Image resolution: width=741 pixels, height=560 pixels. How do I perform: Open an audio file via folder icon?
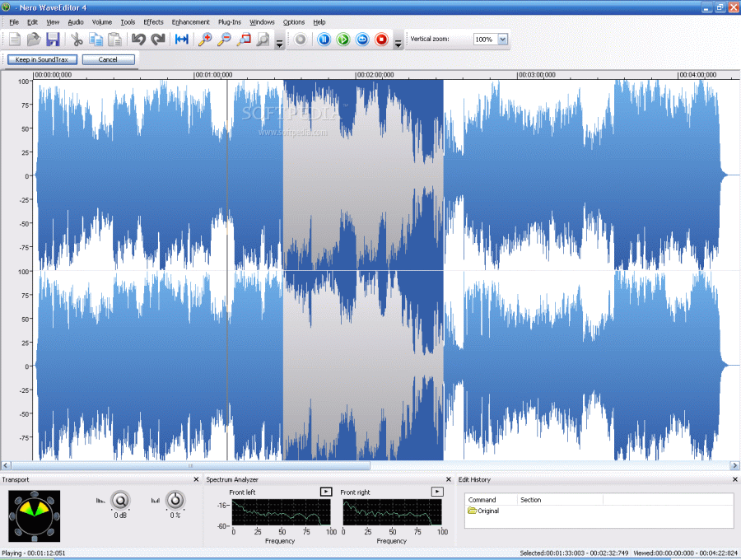[x=34, y=40]
